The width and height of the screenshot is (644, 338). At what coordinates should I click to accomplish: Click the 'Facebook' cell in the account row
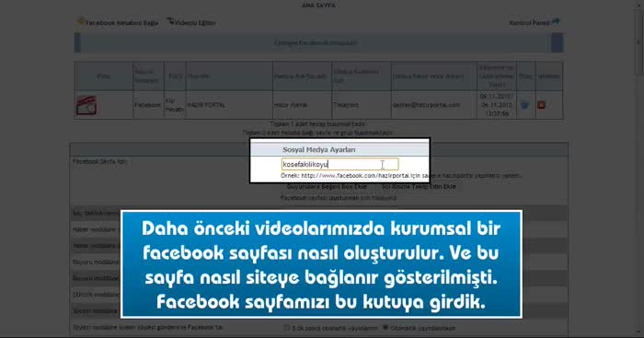point(148,105)
